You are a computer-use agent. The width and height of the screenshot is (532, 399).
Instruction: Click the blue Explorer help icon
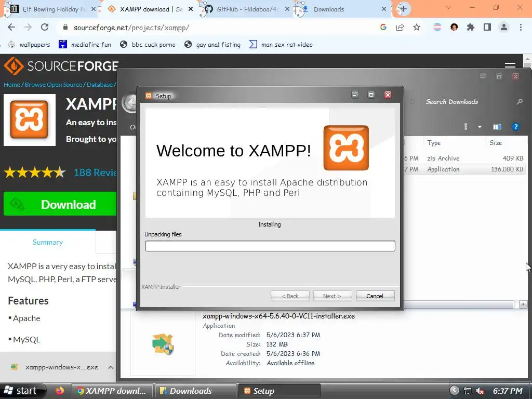[515, 127]
